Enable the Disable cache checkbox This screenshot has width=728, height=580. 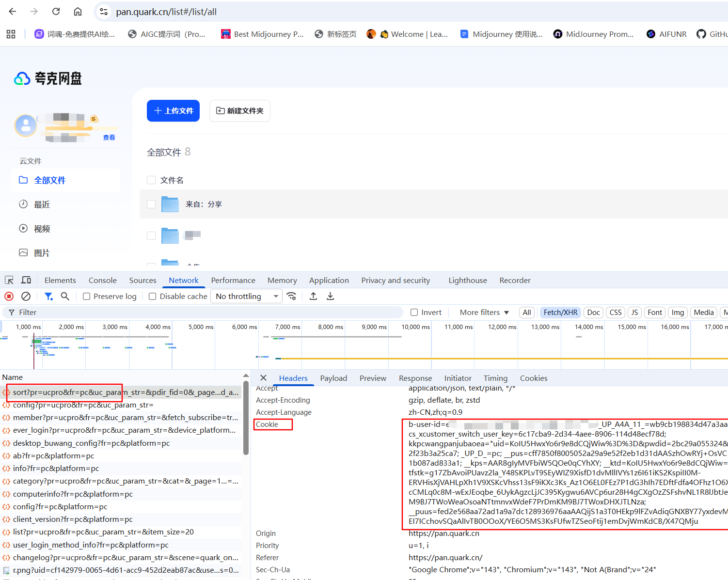(153, 297)
